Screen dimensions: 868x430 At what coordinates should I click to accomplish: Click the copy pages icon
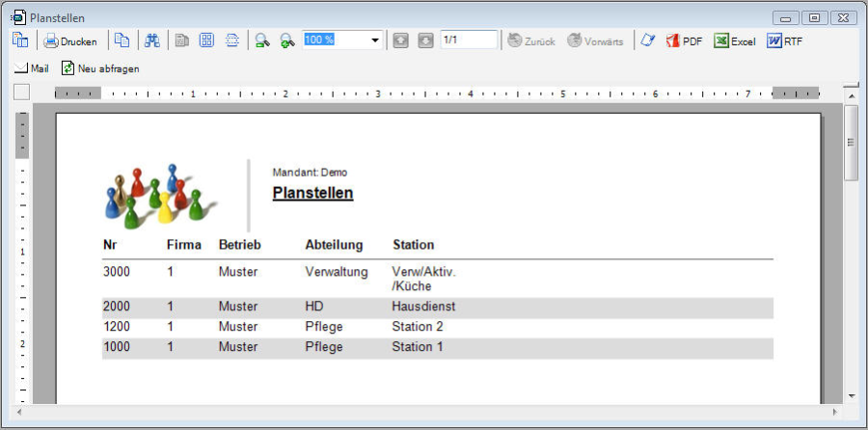coord(122,40)
